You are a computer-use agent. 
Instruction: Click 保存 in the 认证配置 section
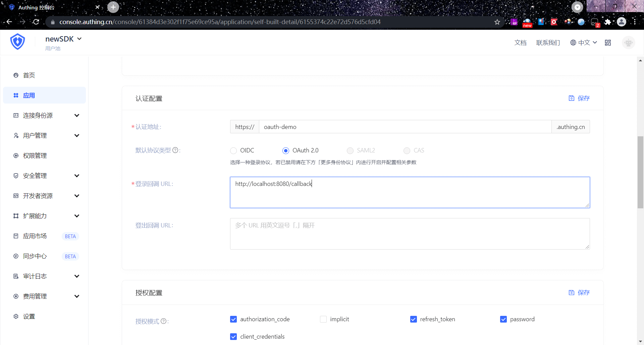pyautogui.click(x=579, y=98)
